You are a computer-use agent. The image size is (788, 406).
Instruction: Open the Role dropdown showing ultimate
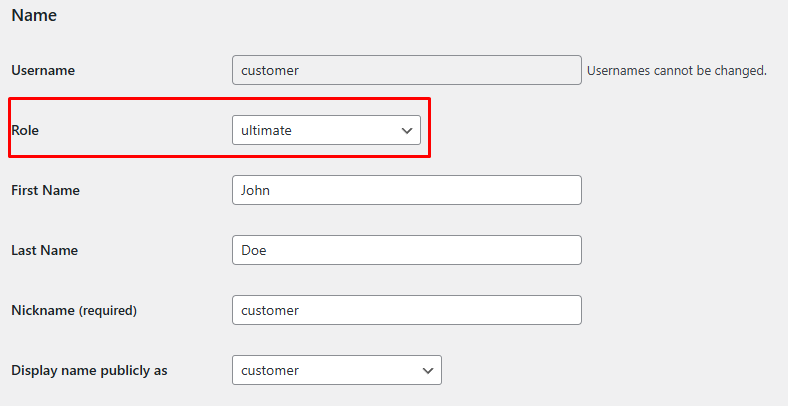point(325,130)
